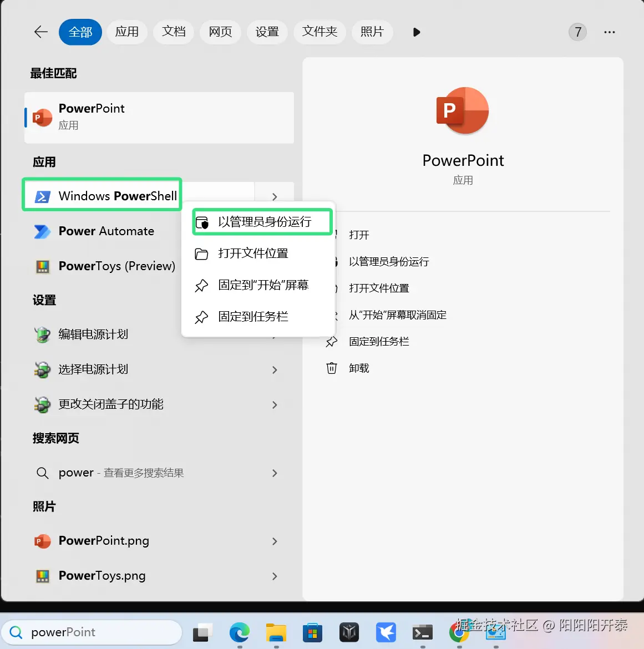Click 以管理员身份运行 in preview pane

click(x=389, y=262)
